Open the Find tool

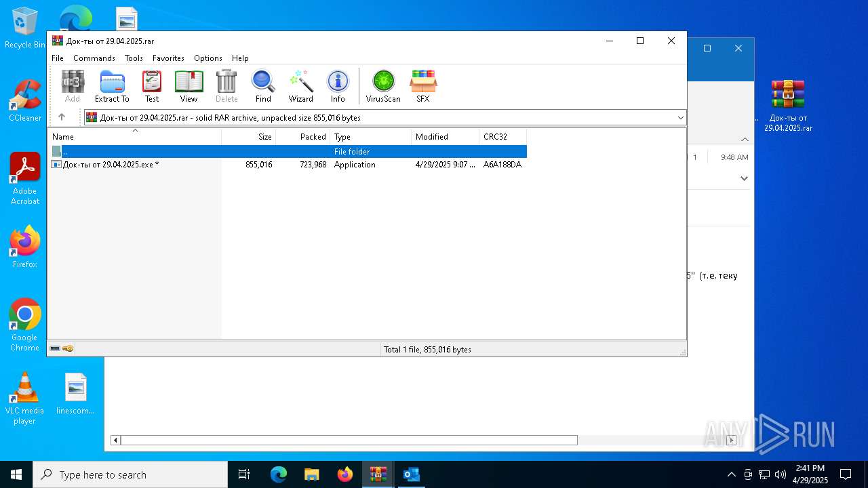point(263,86)
